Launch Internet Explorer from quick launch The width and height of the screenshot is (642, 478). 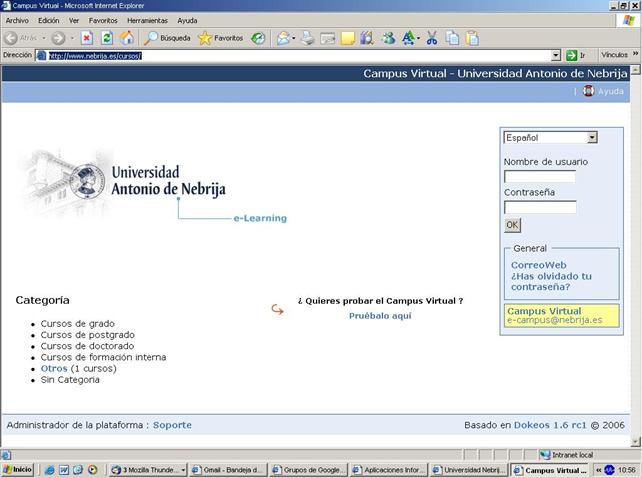pyautogui.click(x=49, y=470)
